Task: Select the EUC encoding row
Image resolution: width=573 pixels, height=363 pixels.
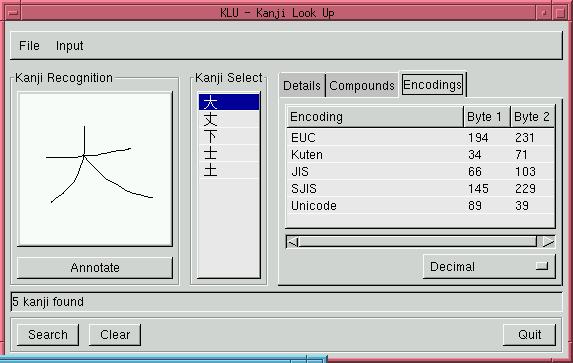Action: [x=421, y=137]
